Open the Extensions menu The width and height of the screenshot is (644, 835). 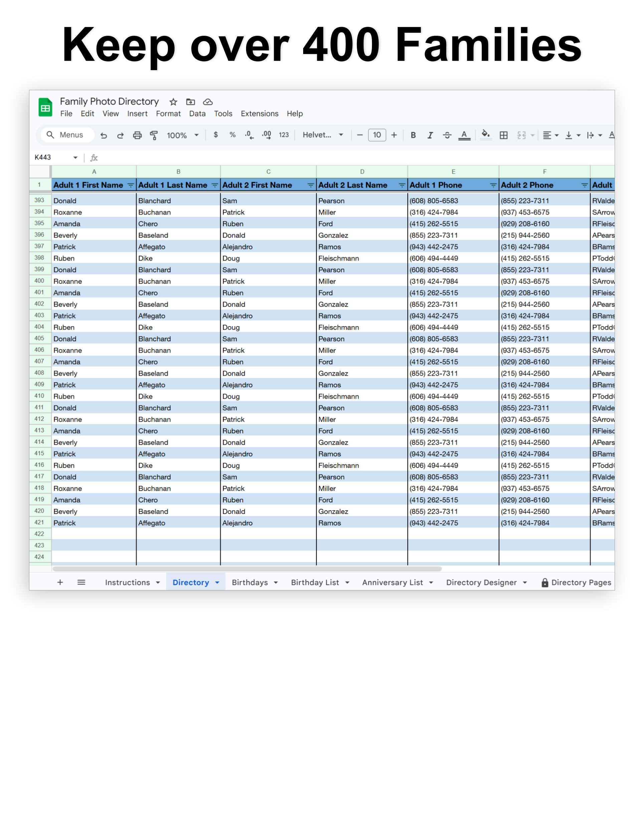click(259, 114)
